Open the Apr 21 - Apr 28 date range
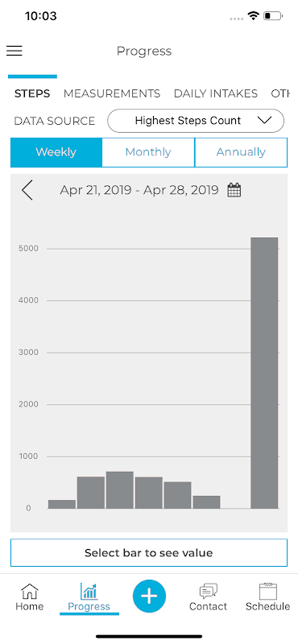Viewport: 298px width, 644px height. (x=139, y=190)
